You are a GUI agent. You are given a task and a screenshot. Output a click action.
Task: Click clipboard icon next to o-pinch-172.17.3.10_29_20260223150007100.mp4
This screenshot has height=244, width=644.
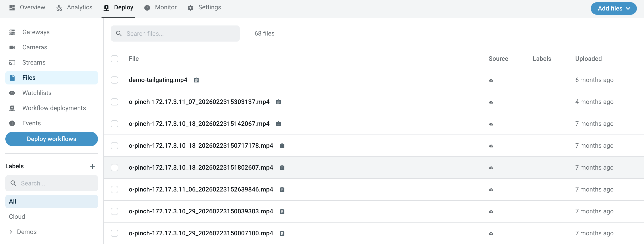pyautogui.click(x=282, y=233)
